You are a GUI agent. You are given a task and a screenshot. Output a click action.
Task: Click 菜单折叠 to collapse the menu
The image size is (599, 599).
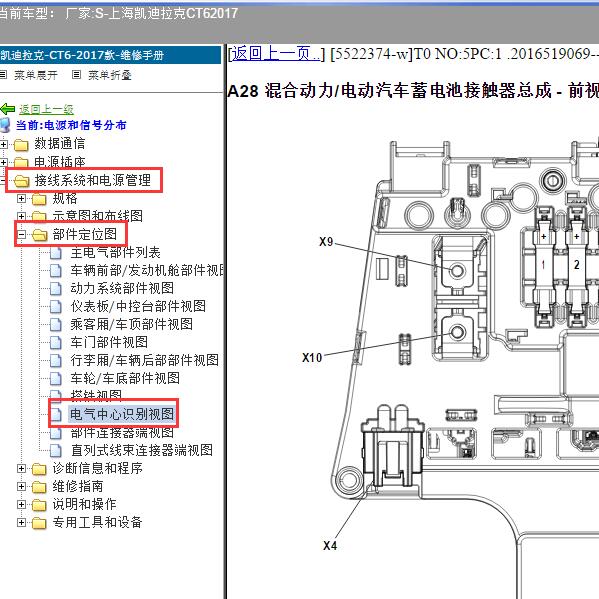pos(110,75)
